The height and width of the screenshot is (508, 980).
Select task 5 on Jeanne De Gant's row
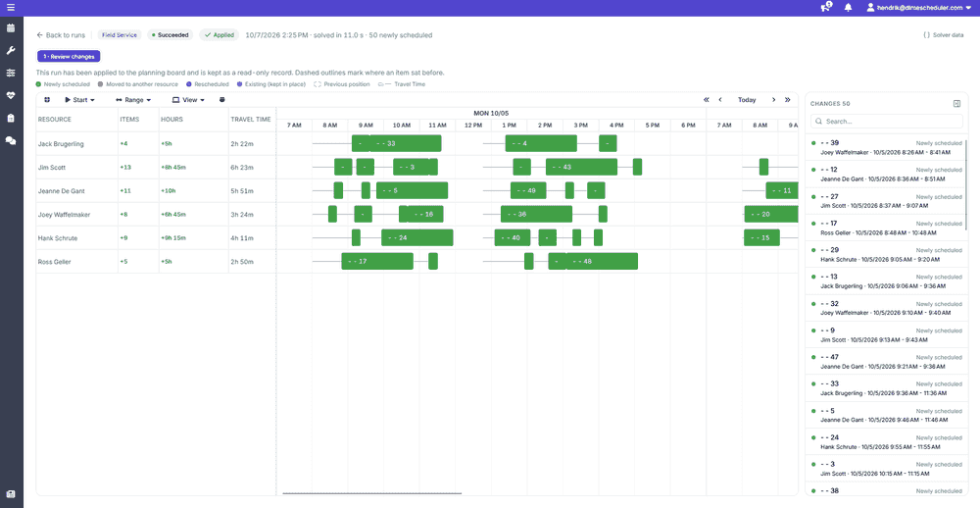[412, 191]
